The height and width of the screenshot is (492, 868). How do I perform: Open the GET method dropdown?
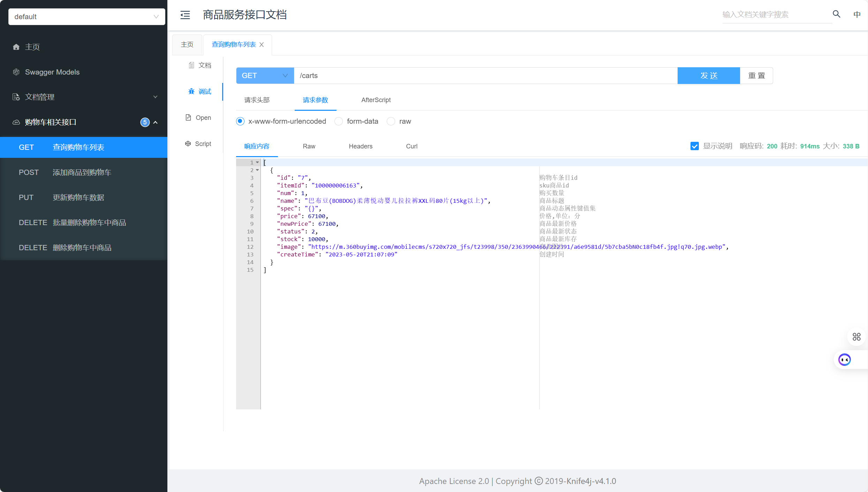coord(265,76)
